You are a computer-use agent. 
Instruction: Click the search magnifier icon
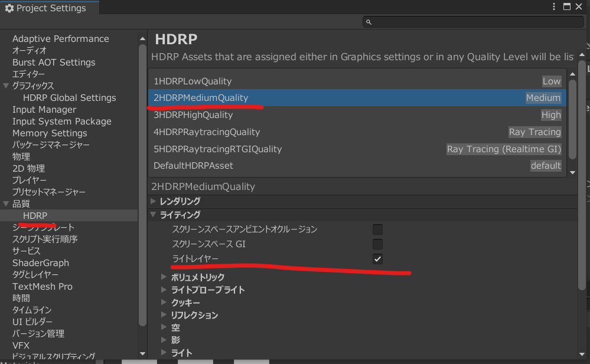pos(369,22)
